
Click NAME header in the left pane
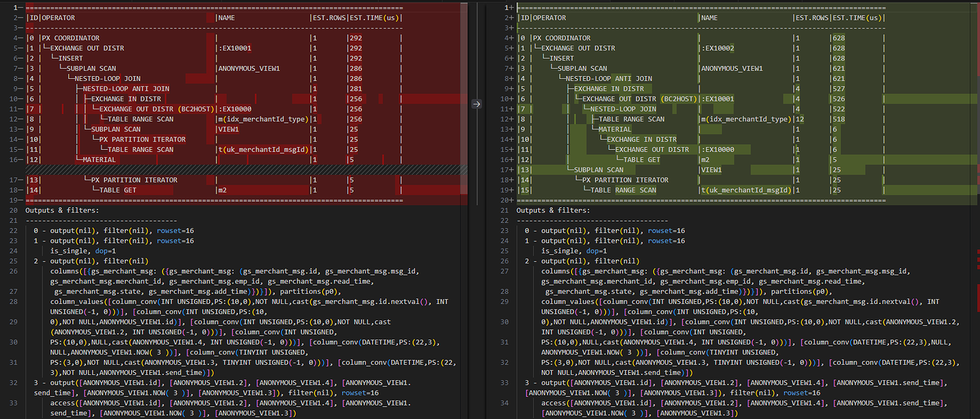[227, 18]
